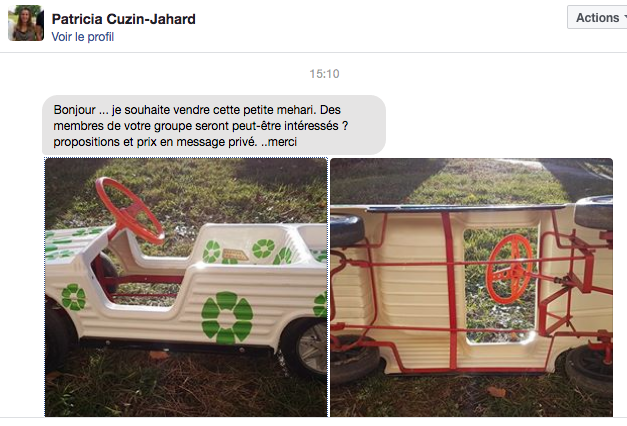Open the white mehari side-view photo
The width and height of the screenshot is (627, 426).
coord(186,287)
